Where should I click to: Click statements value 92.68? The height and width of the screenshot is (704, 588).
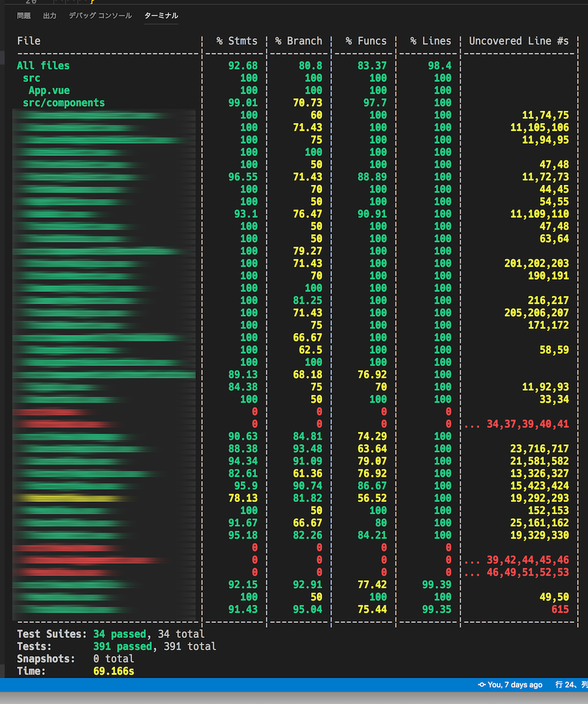[243, 66]
